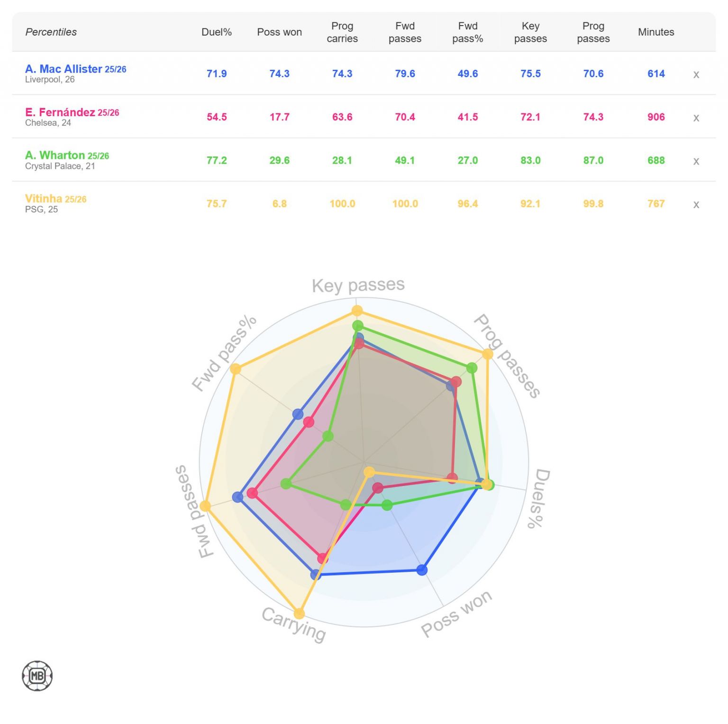Click Mac Allister's blue Poss won radar point
The height and width of the screenshot is (724, 728).
(422, 569)
